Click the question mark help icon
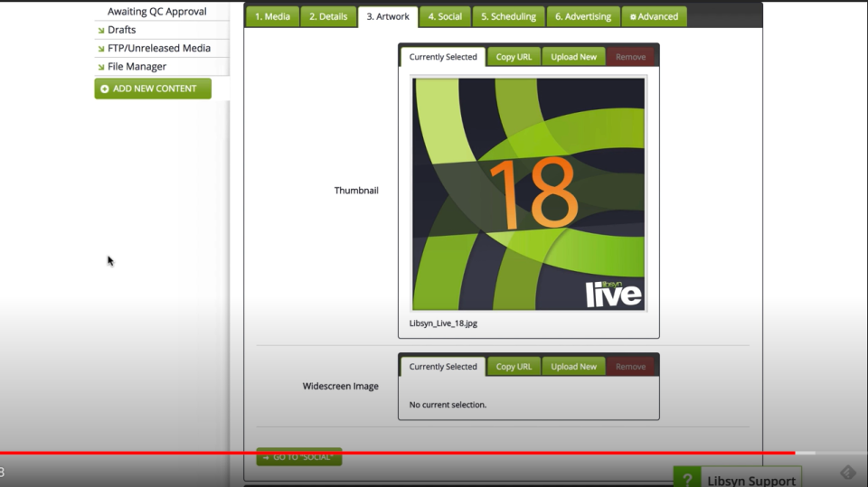868x487 pixels. coord(687,479)
